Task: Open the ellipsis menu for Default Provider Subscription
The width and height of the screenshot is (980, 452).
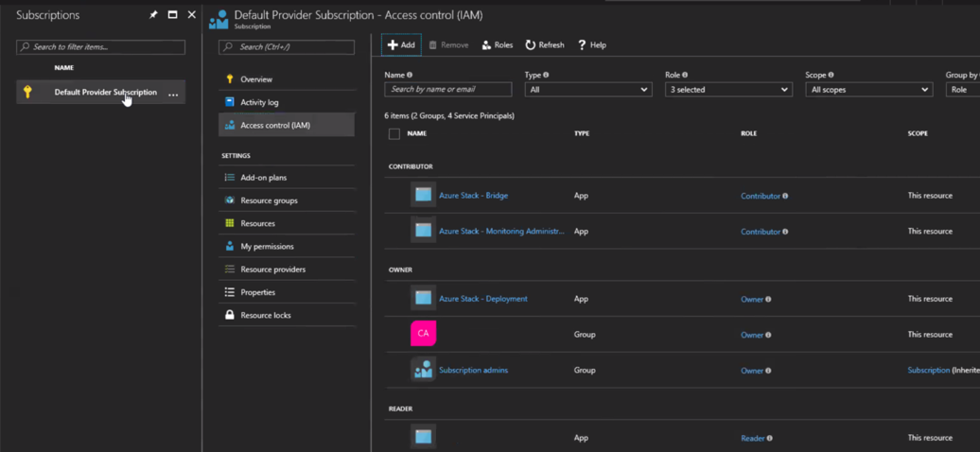Action: click(x=173, y=94)
